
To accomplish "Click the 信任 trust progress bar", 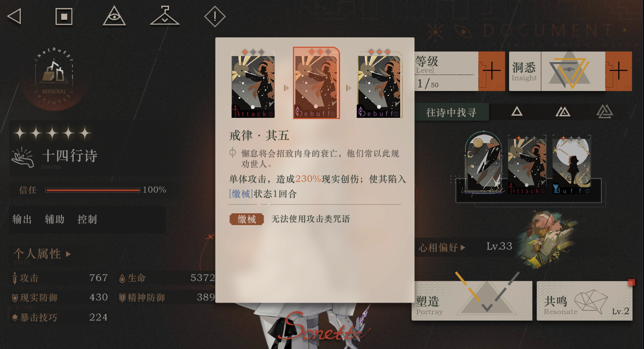I will click(x=93, y=190).
